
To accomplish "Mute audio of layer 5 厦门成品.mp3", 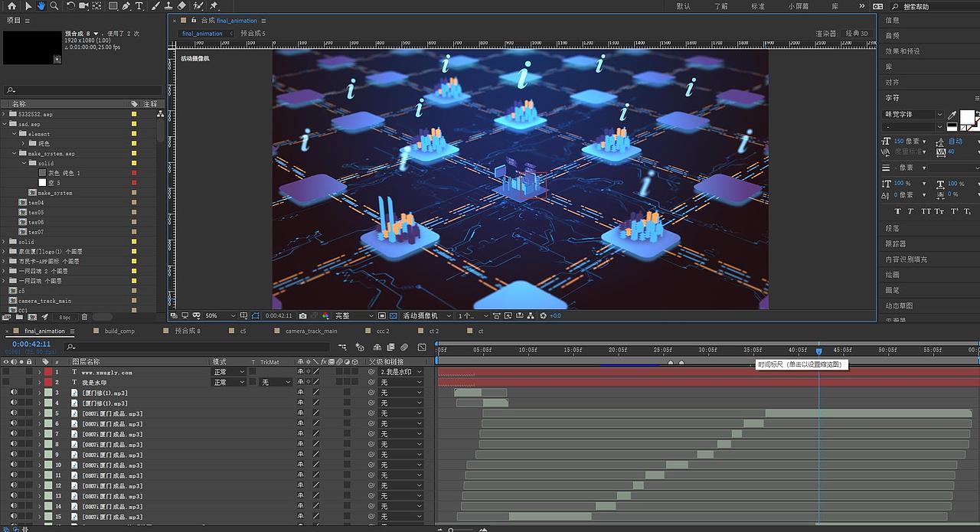I will [x=14, y=413].
